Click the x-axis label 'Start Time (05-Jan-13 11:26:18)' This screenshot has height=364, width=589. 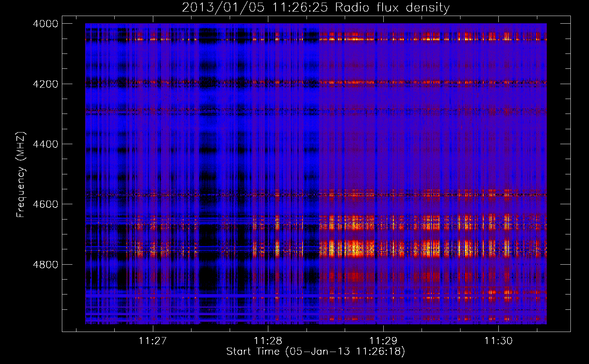(x=316, y=352)
